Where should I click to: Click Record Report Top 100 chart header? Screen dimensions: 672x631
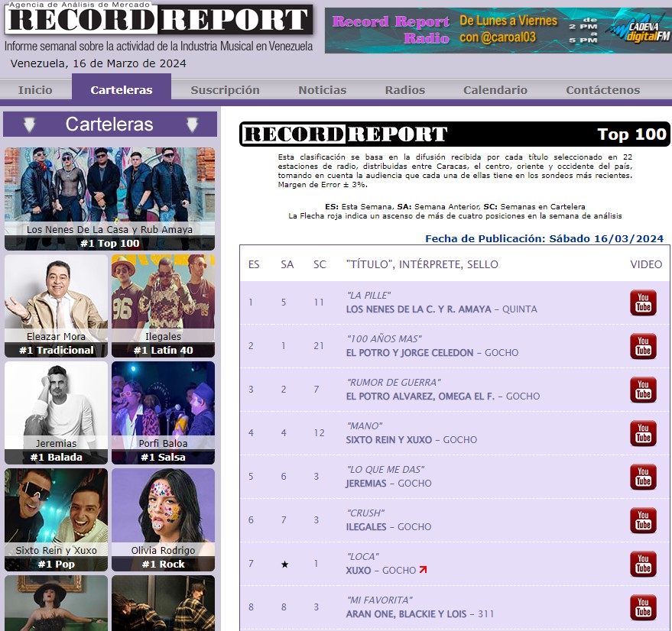click(x=454, y=134)
